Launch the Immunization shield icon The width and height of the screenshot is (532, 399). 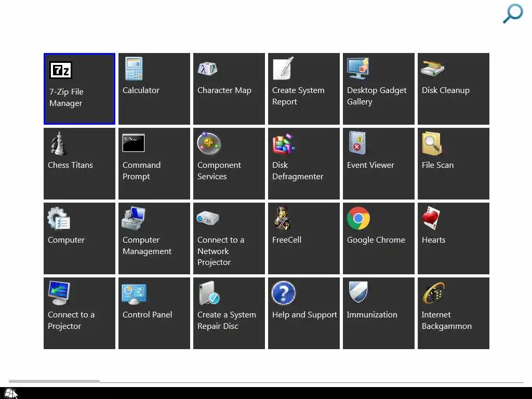[x=358, y=292]
